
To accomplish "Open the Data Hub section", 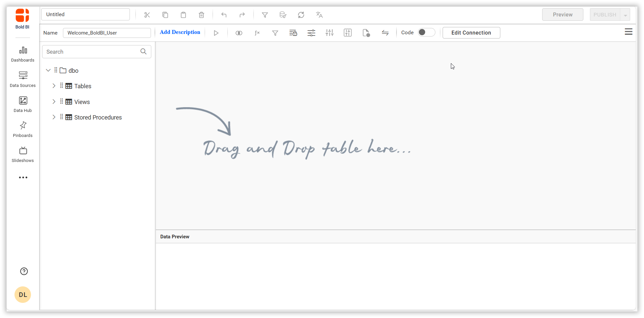I will pos(23,104).
